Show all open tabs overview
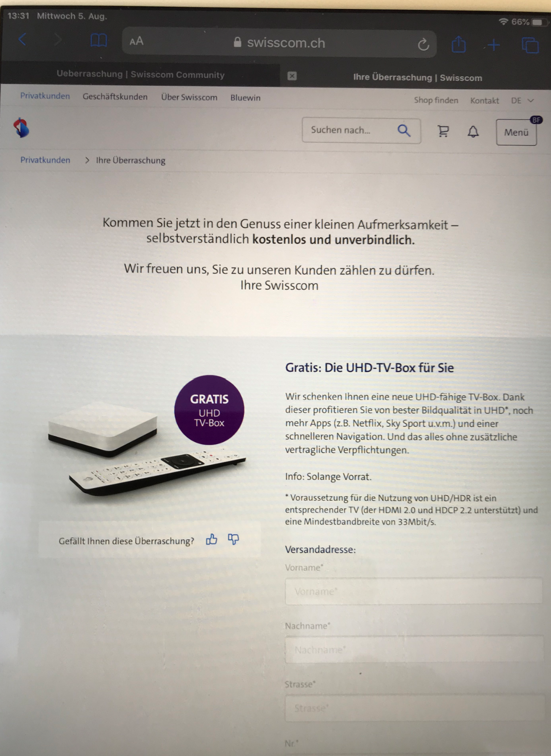 (530, 46)
